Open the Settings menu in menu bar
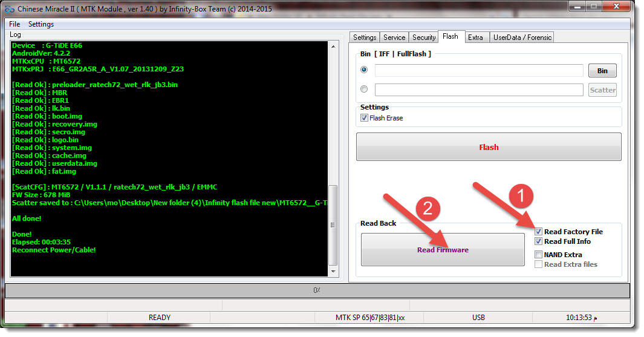 pos(41,24)
